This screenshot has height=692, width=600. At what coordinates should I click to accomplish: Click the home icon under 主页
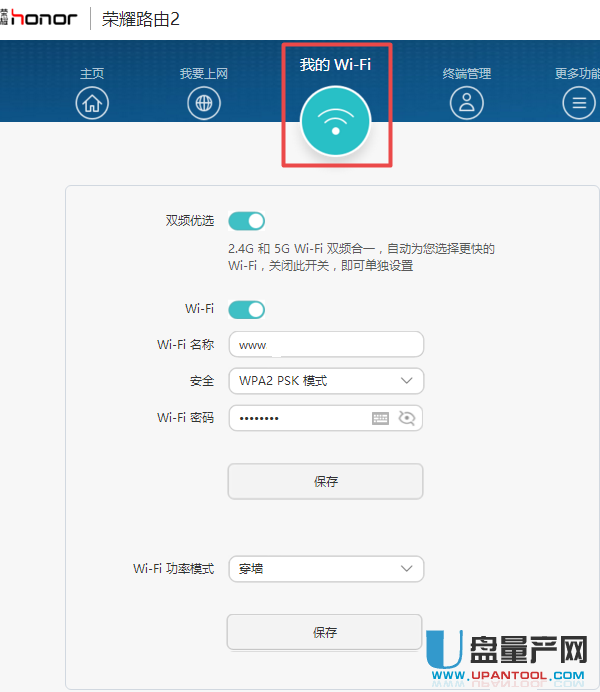tap(92, 102)
